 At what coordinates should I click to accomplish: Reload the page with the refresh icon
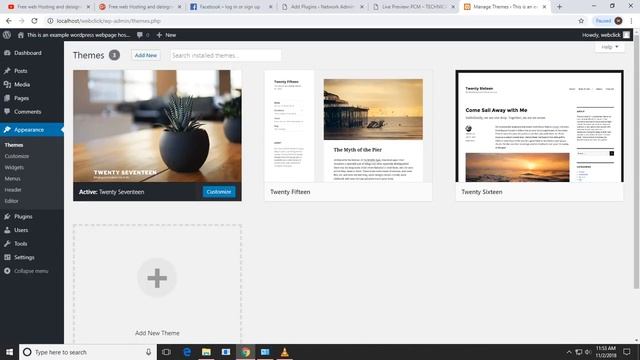(34, 21)
